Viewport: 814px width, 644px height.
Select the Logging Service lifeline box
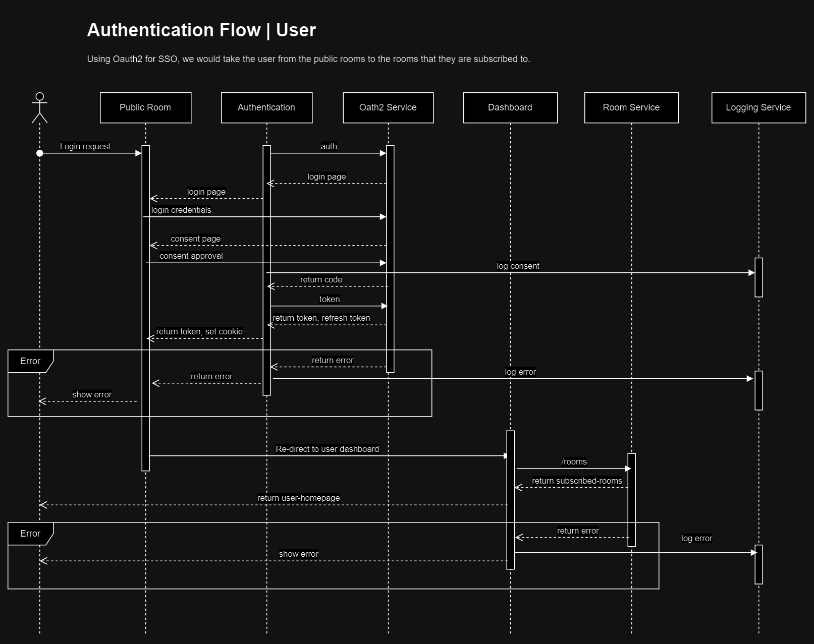(758, 107)
